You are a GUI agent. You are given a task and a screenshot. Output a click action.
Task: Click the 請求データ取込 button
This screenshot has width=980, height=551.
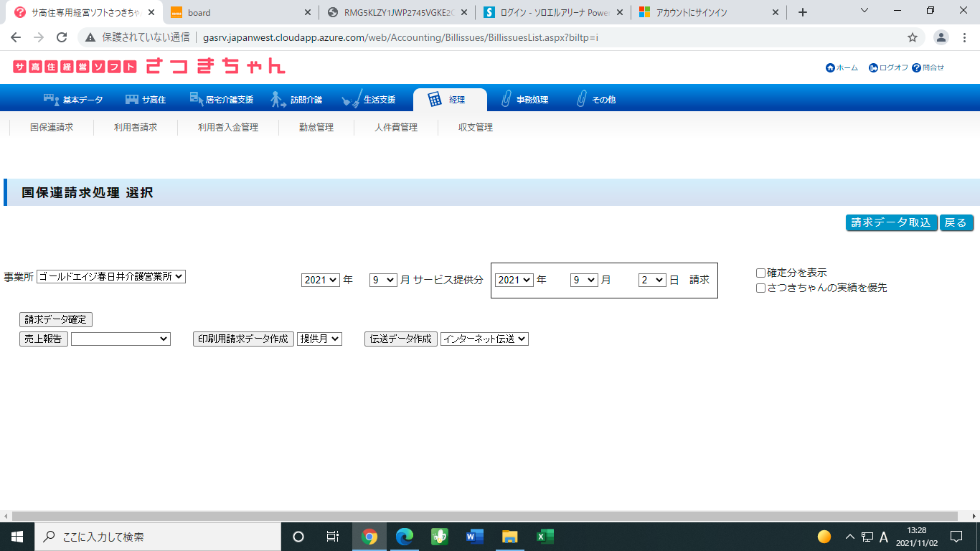pyautogui.click(x=891, y=223)
